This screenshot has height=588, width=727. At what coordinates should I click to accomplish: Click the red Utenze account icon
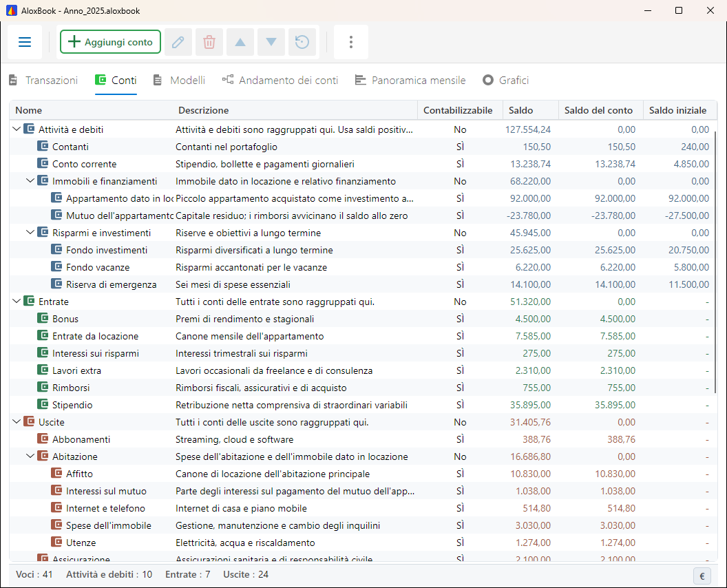tap(56, 543)
